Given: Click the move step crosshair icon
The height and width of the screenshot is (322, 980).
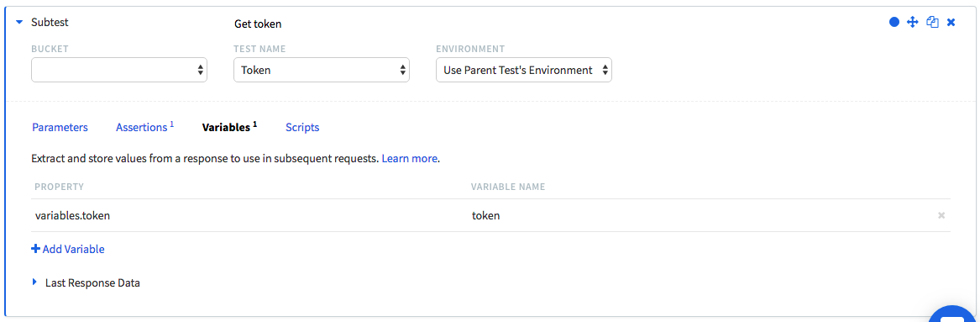Looking at the screenshot, I should pos(912,22).
